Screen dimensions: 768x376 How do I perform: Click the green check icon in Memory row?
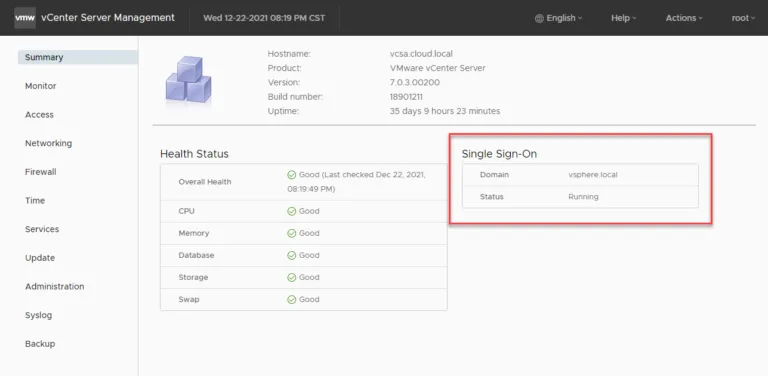tap(291, 233)
